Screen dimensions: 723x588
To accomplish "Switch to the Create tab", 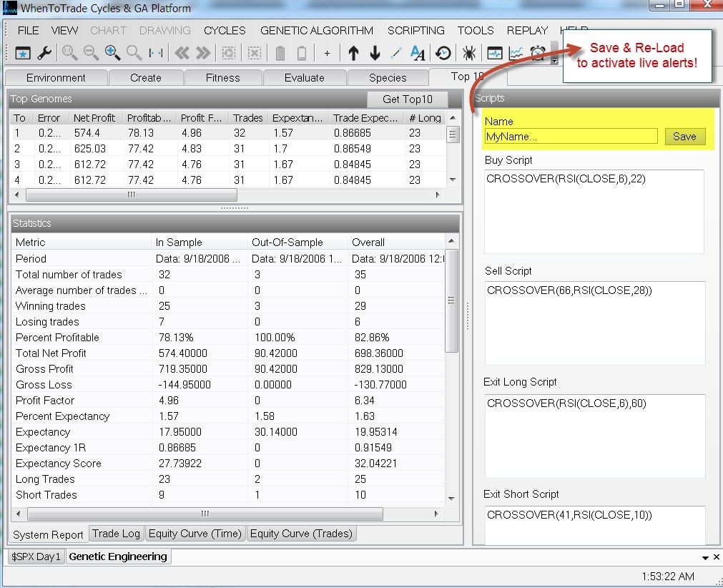I will pos(146,78).
